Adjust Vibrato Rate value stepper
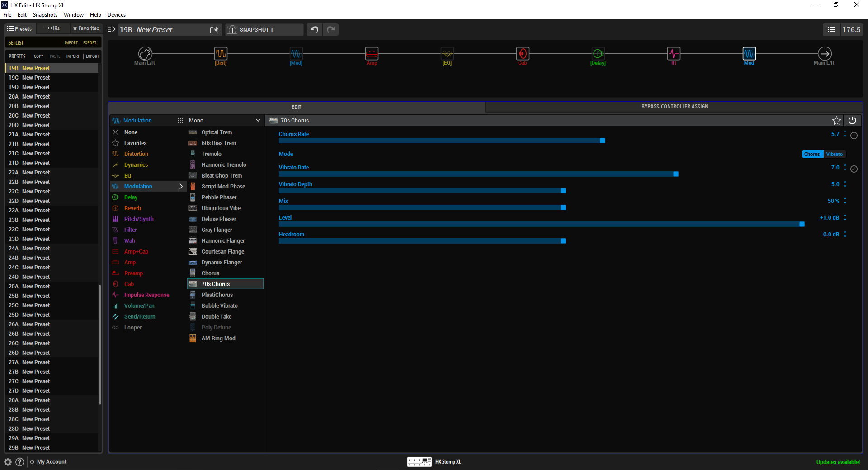 (845, 168)
